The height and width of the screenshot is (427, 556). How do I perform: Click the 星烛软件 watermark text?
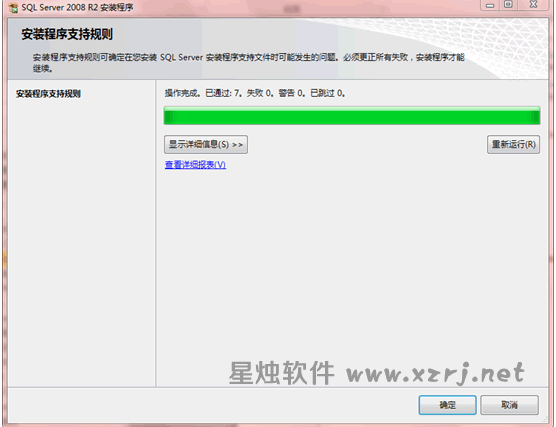coord(282,373)
